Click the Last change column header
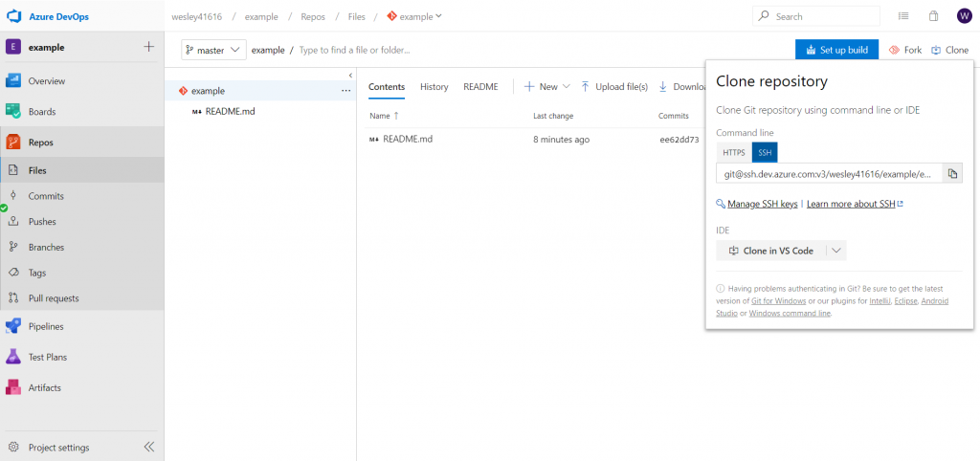This screenshot has width=980, height=461. [553, 116]
